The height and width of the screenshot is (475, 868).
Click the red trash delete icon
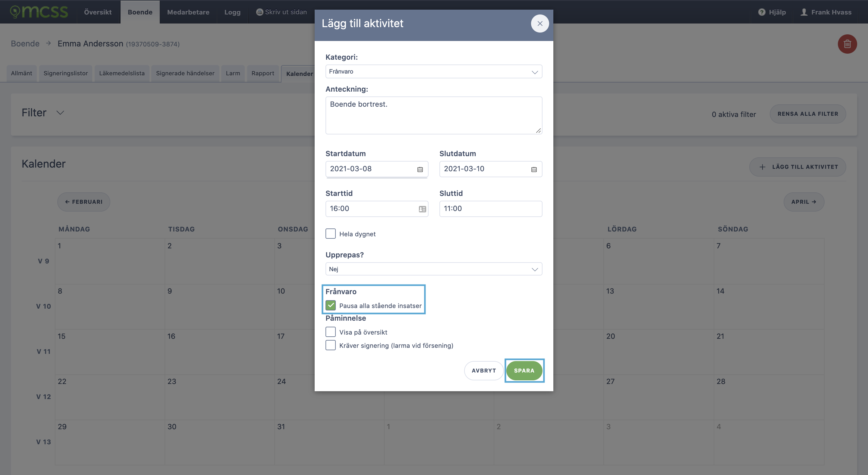(x=847, y=44)
